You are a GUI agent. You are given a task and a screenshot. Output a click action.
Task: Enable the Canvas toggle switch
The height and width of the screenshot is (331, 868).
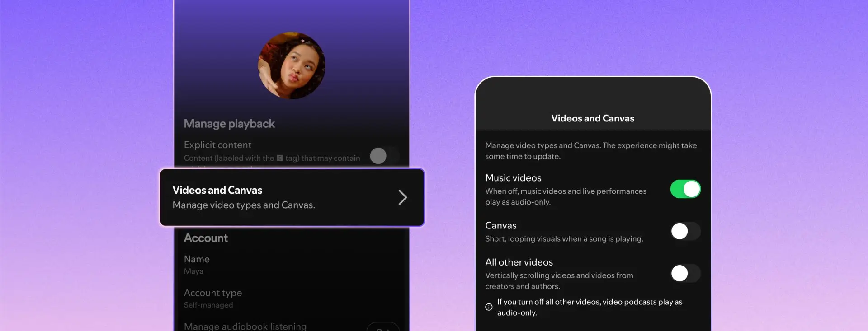(x=685, y=231)
